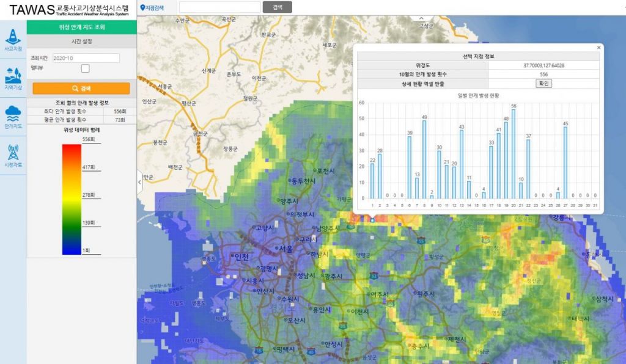626x364 pixels.
Task: Click the satellite data color legend gradient
Action: [x=72, y=200]
